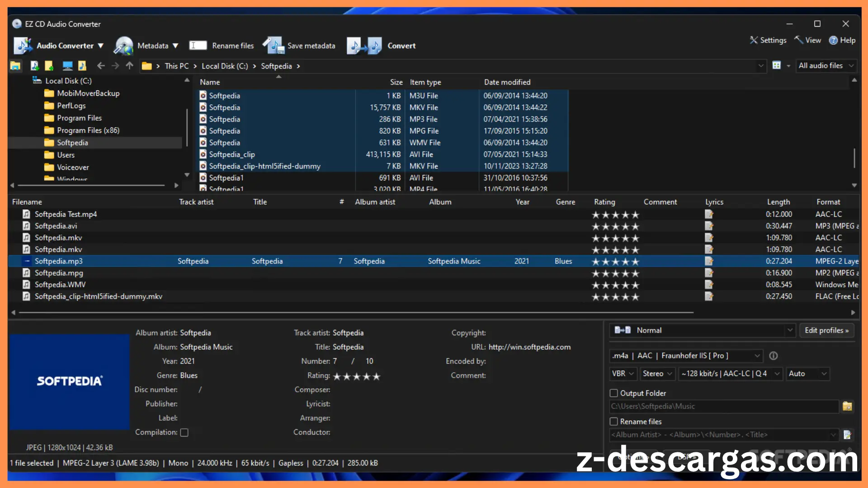Click the add folder icon with green plus

pyautogui.click(x=49, y=66)
